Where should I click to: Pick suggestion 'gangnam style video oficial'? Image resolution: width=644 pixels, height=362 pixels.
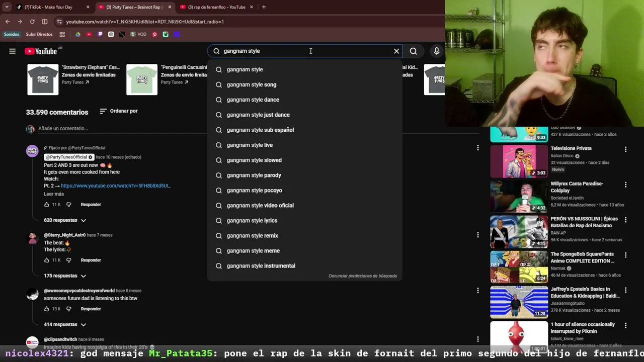[x=304, y=205]
